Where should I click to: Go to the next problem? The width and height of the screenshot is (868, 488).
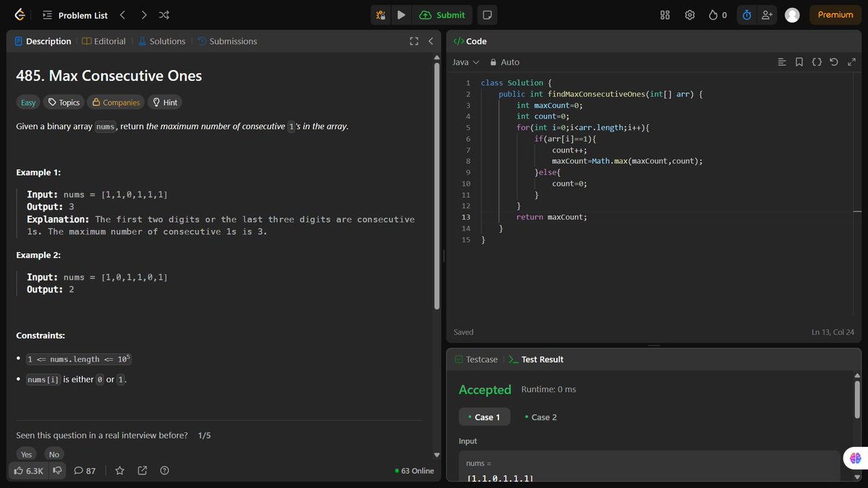(144, 14)
